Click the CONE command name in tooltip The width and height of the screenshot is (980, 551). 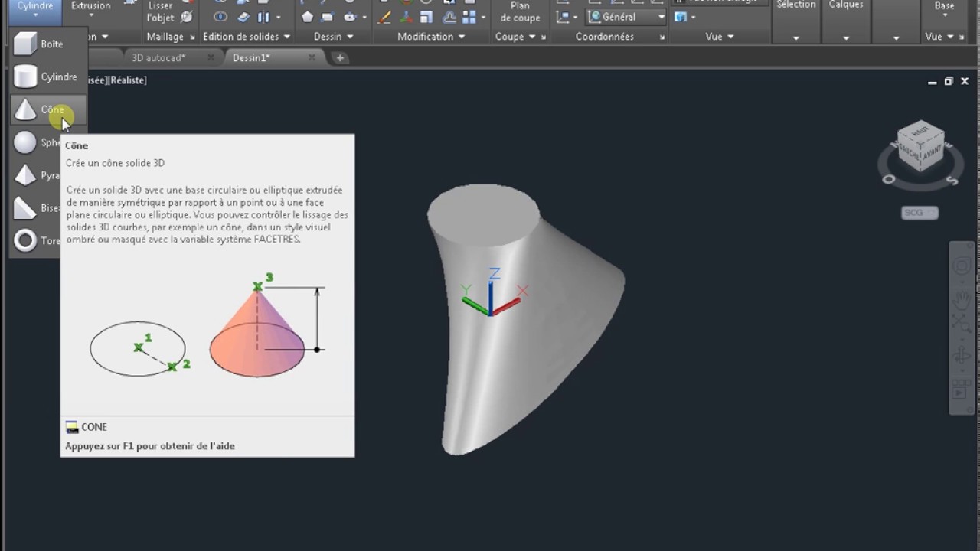coord(94,427)
